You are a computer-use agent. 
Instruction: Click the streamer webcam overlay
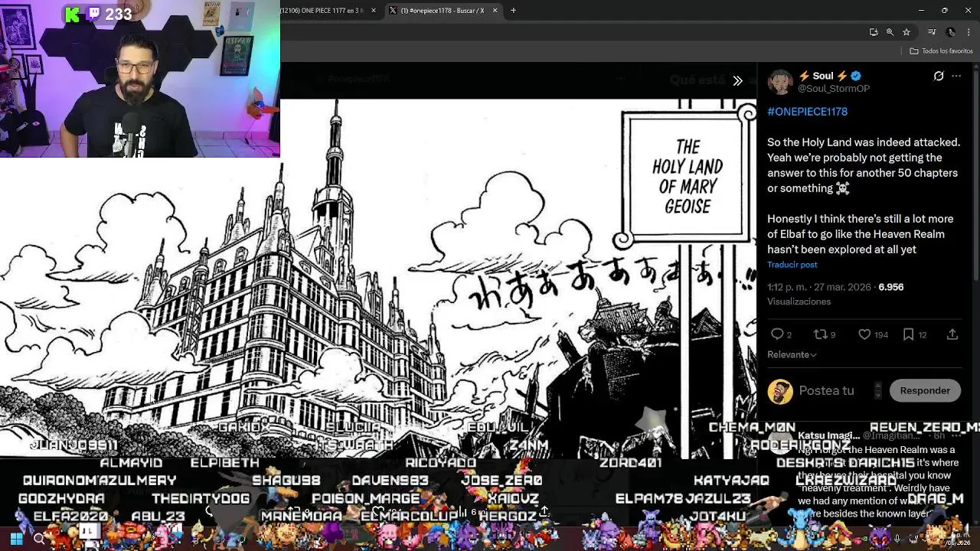(x=139, y=78)
